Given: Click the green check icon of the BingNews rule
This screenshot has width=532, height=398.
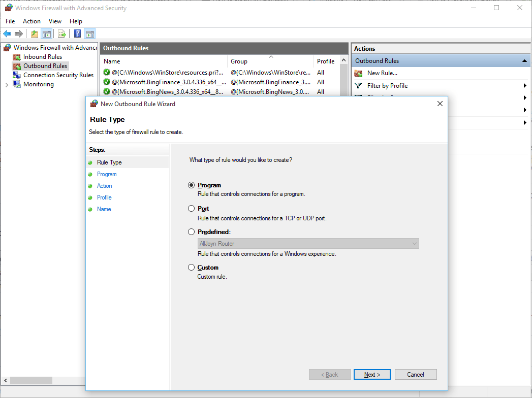Looking at the screenshot, I should click(107, 91).
